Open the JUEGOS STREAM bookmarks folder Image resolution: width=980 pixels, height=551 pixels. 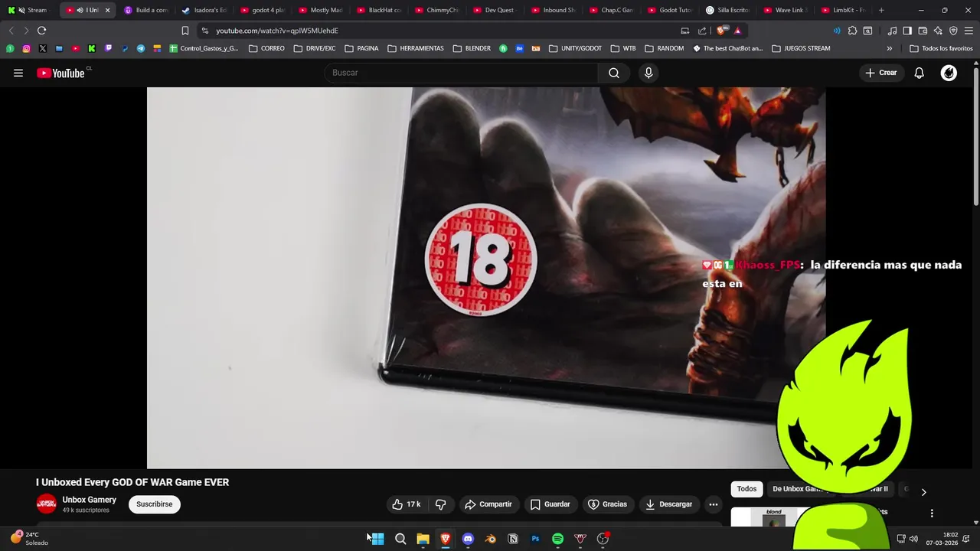801,48
